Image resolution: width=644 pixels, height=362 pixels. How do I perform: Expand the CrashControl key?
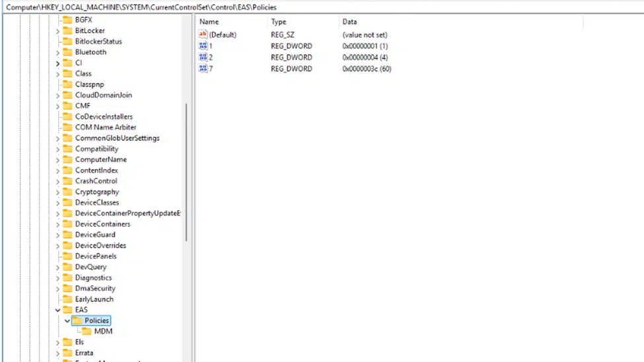(x=57, y=181)
